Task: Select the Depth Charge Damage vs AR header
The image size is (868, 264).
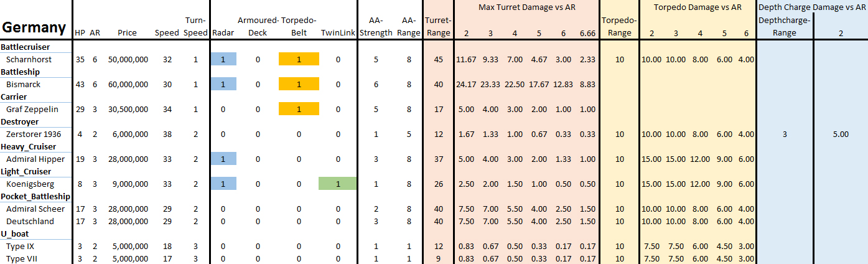Action: pyautogui.click(x=811, y=7)
